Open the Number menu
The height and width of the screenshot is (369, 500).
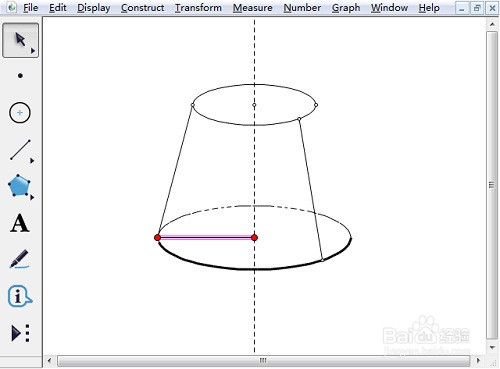coord(302,8)
